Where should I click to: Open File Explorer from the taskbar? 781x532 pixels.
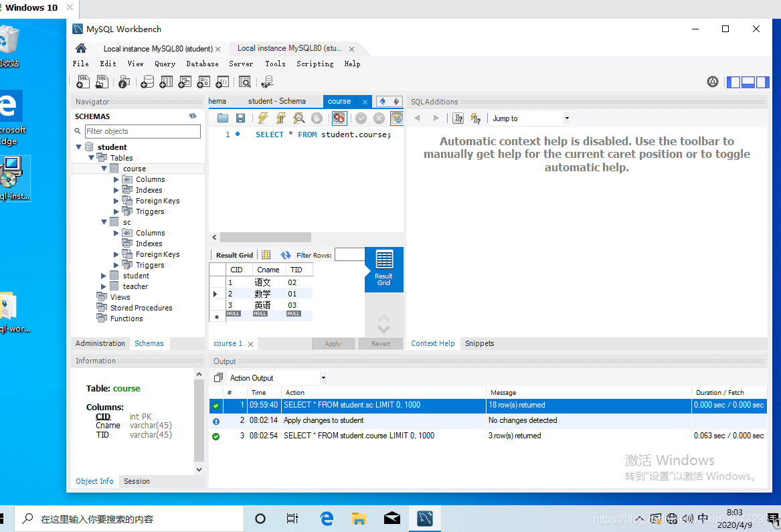(359, 519)
